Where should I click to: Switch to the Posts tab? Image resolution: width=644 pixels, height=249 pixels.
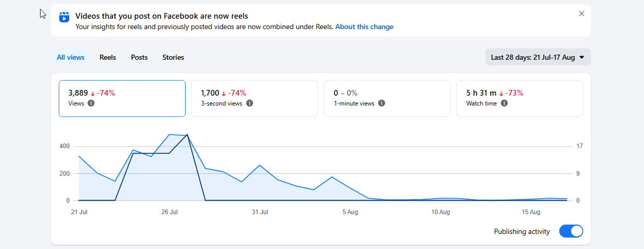pyautogui.click(x=139, y=57)
